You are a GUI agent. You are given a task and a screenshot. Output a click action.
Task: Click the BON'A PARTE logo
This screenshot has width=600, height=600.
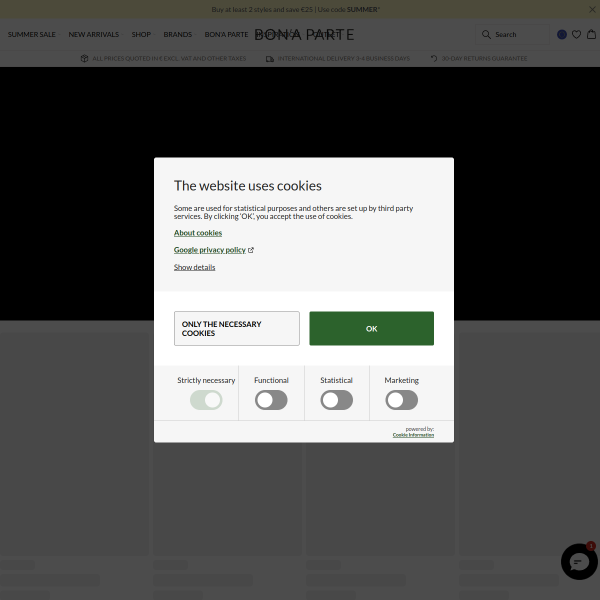point(304,35)
